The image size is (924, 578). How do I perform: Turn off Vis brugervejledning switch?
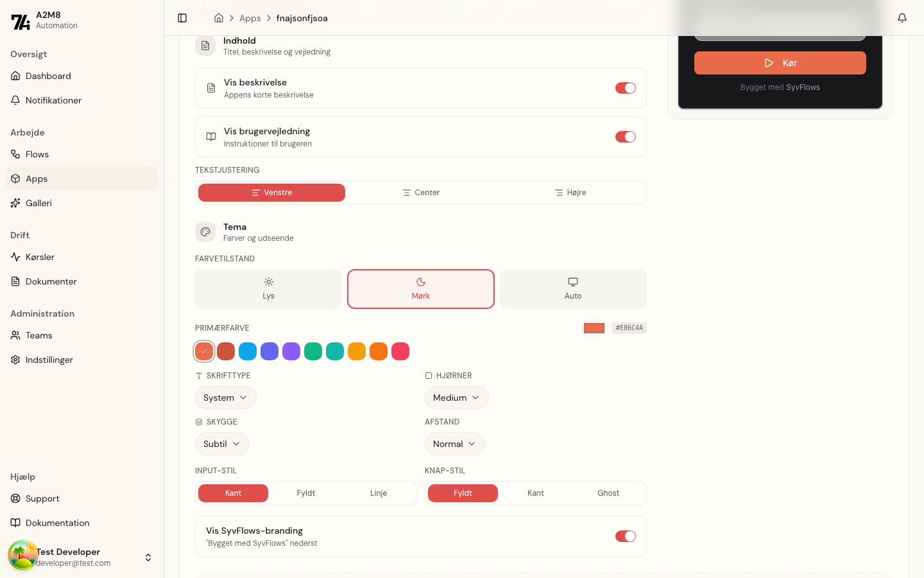pyautogui.click(x=625, y=137)
